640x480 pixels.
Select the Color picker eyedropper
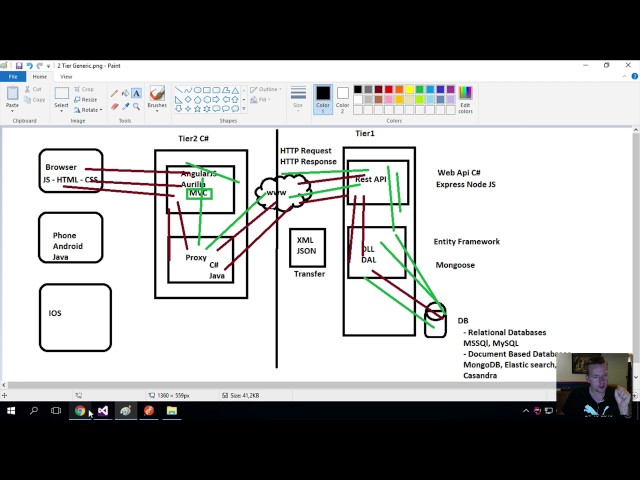tap(125, 106)
